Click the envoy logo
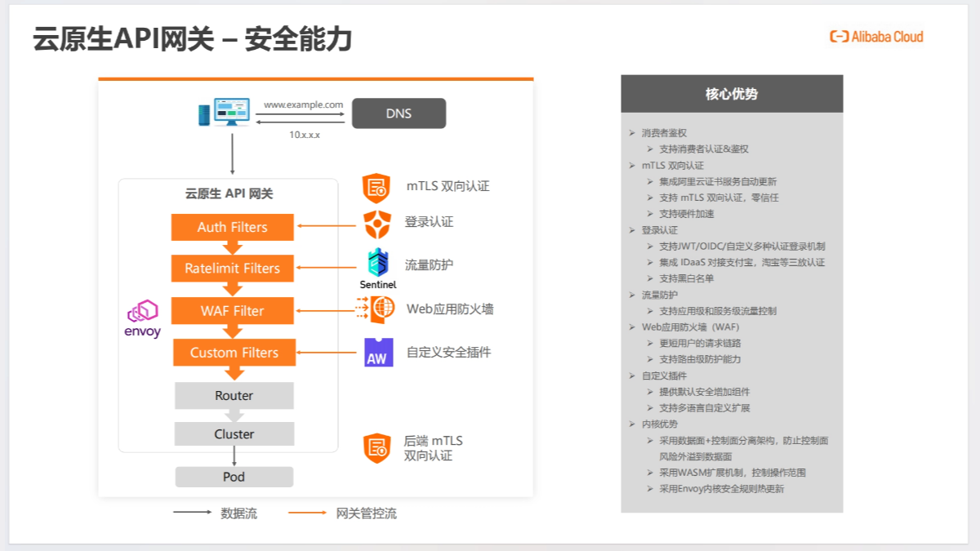Viewport: 980px width, 551px height. click(142, 318)
